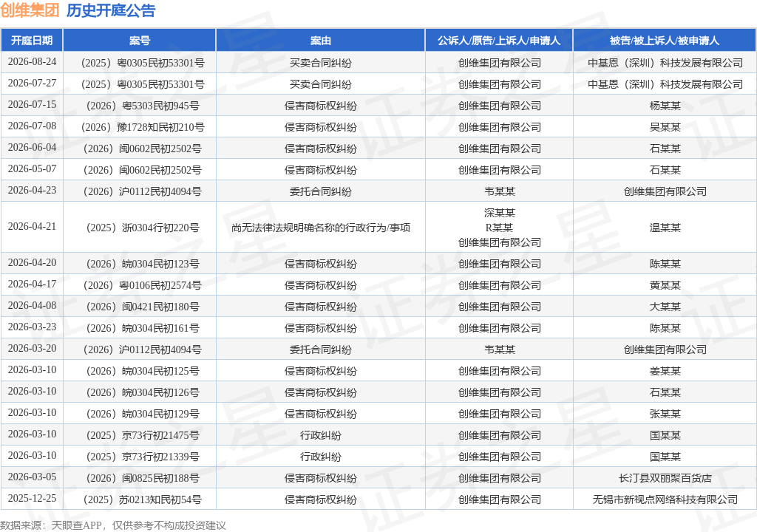Click 尚无法律法规明确名称的行政行为/事项 cell
Image resolution: width=757 pixels, height=532 pixels.
[321, 228]
